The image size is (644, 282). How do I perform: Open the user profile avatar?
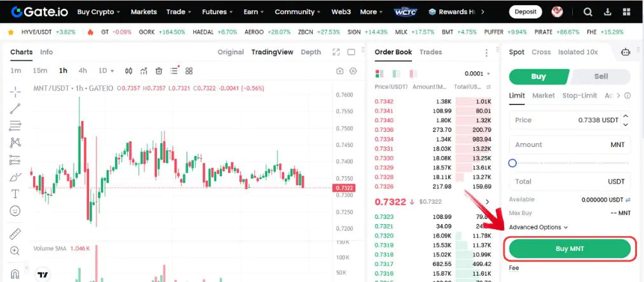pos(558,11)
